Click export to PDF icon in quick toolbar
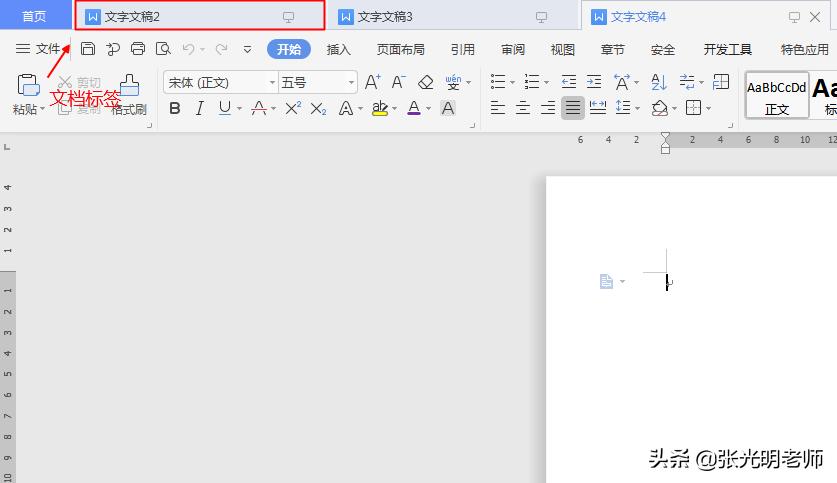 113,49
